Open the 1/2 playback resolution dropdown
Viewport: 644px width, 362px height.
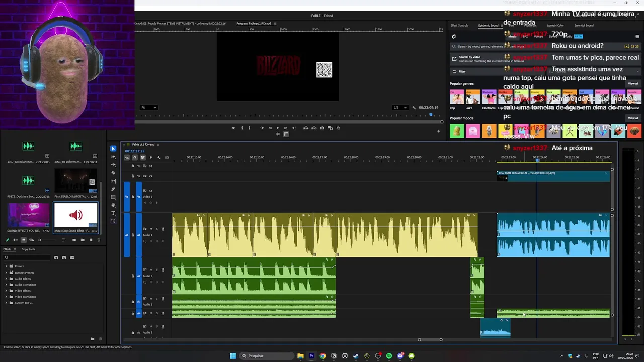pos(400,107)
